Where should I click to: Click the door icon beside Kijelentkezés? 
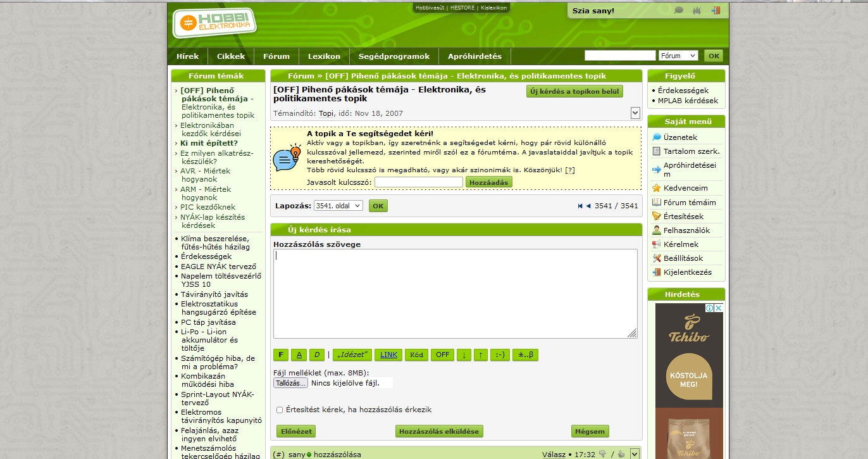coord(657,272)
